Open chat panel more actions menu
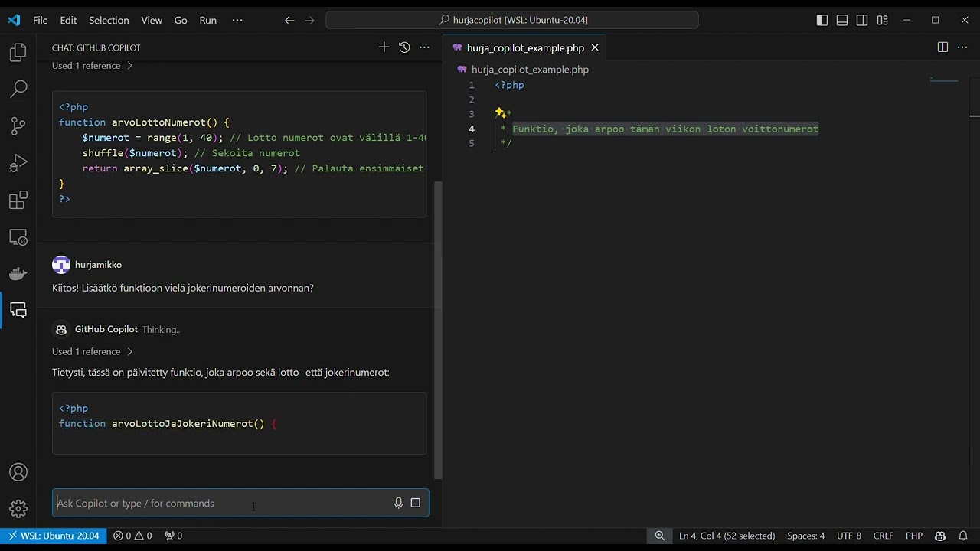Screen dimensions: 980x551 (424, 47)
